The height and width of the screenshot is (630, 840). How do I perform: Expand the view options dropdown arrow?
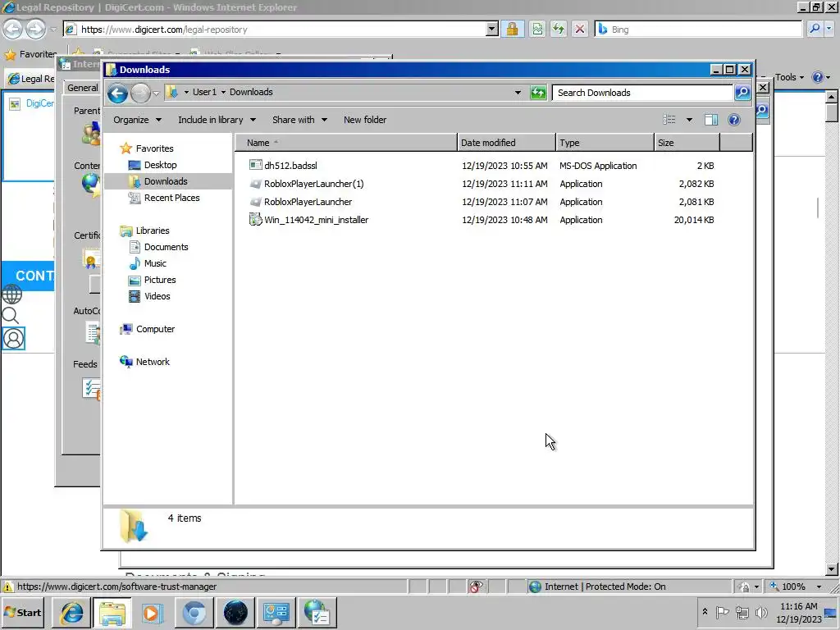click(x=689, y=120)
